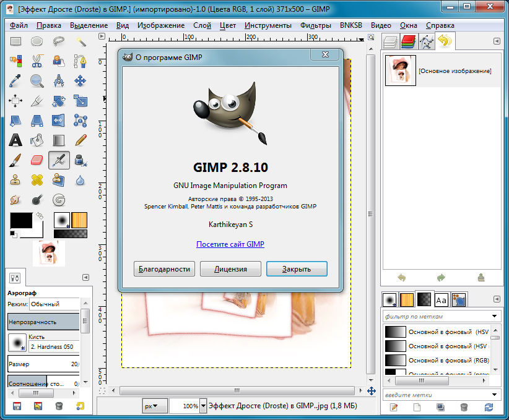This screenshot has height=420, width=509.
Task: Select the Text tool in the toolbox
Action: (15, 140)
